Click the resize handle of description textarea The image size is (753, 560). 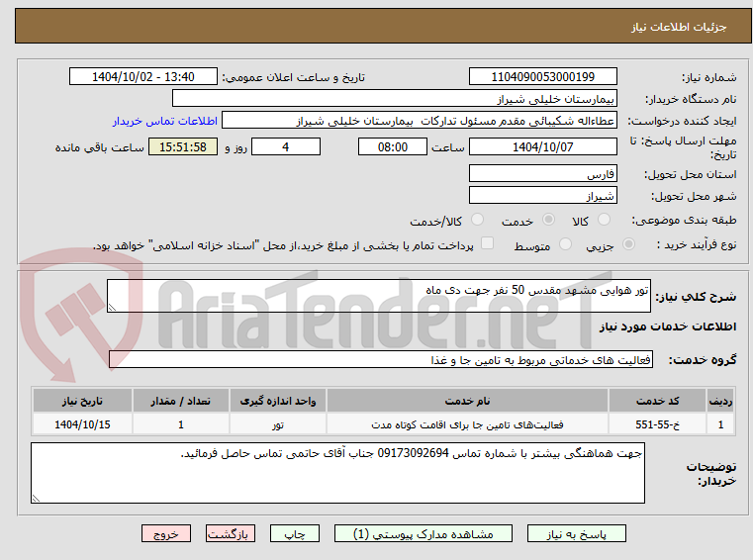[112, 308]
